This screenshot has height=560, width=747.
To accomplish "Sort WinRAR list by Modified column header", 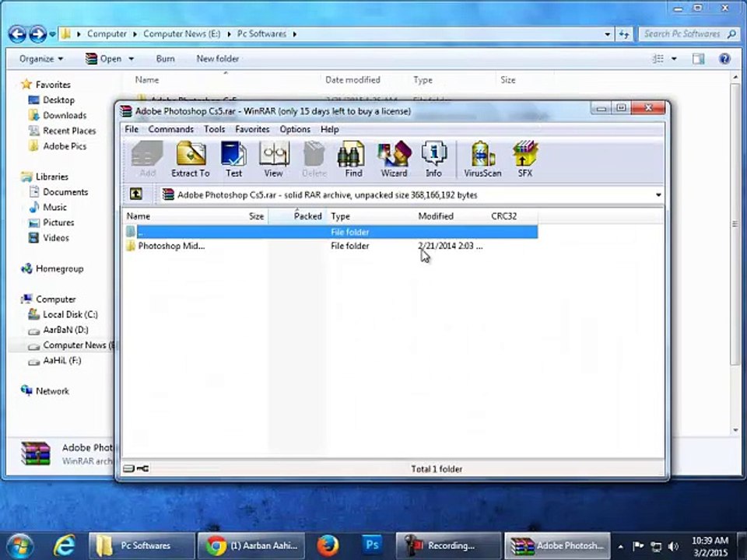I will point(436,216).
